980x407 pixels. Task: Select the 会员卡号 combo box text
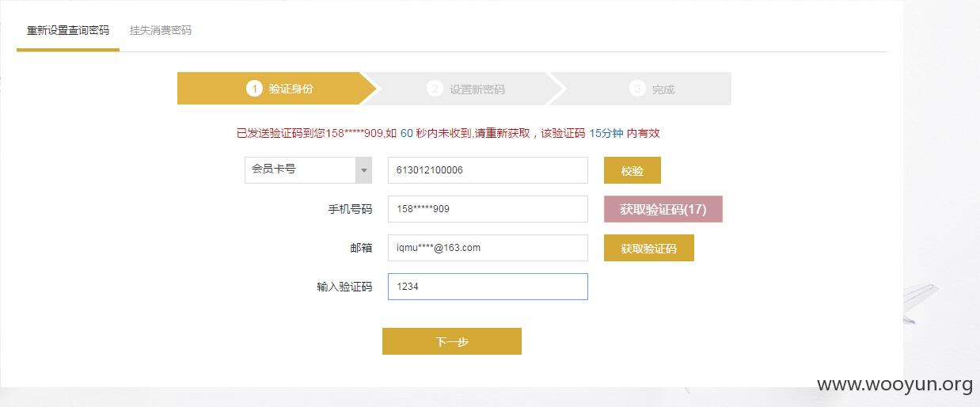pyautogui.click(x=274, y=169)
